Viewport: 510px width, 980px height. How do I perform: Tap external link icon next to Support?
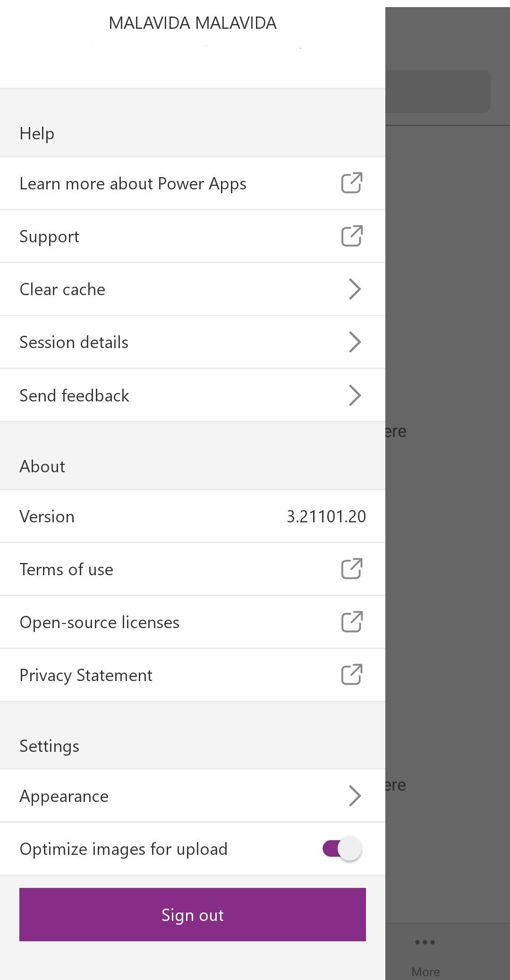(x=352, y=236)
